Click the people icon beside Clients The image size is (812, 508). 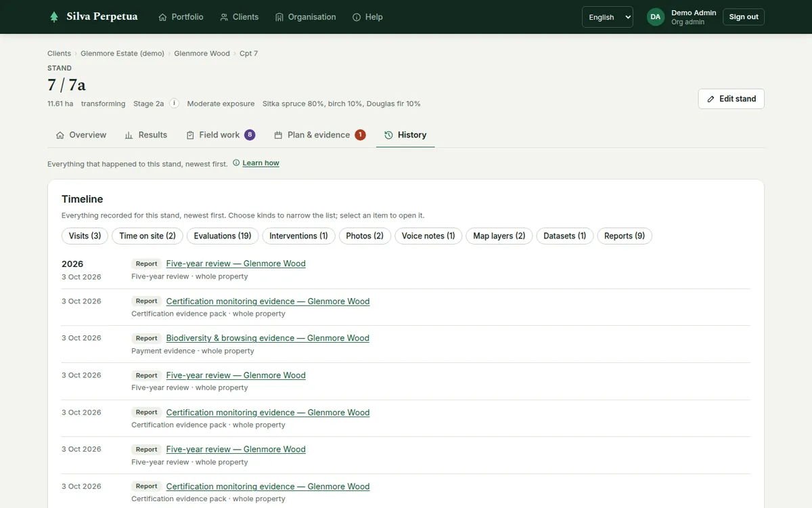(224, 17)
